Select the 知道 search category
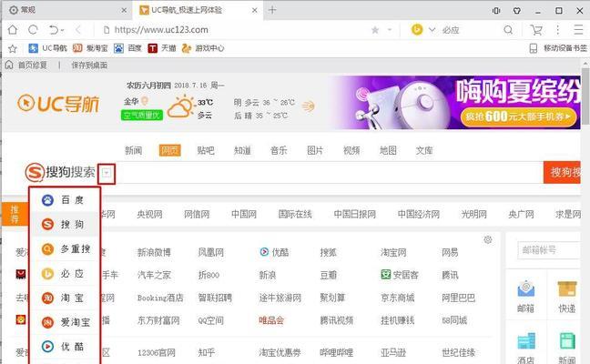The height and width of the screenshot is (364, 590). [242, 150]
